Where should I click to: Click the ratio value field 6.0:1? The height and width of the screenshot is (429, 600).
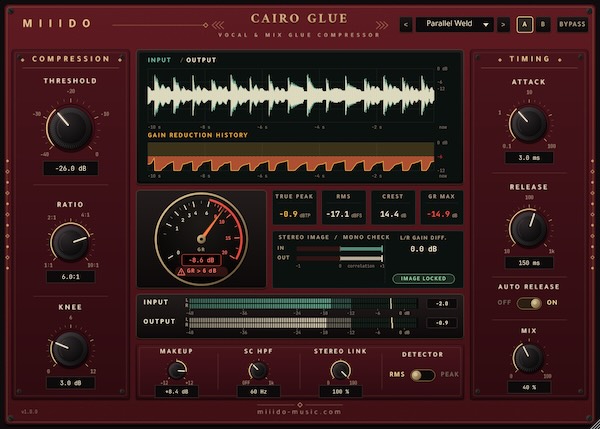[x=71, y=276]
